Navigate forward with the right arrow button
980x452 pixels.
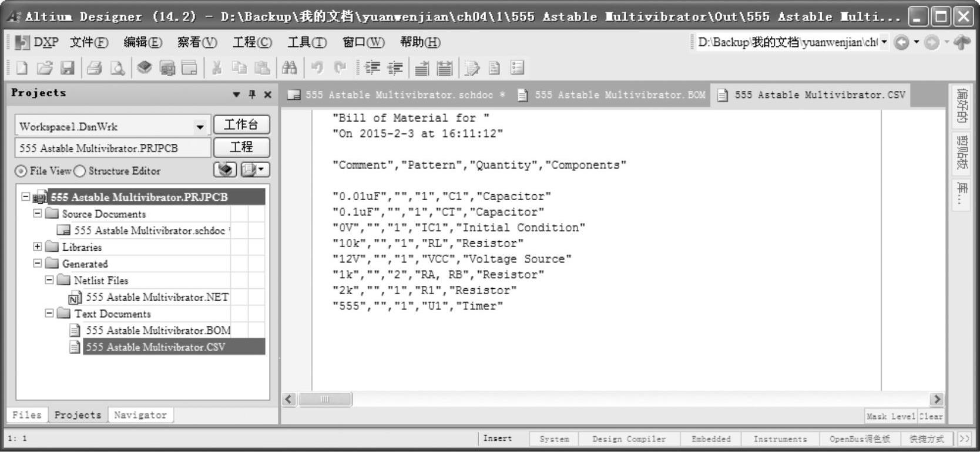click(x=932, y=42)
